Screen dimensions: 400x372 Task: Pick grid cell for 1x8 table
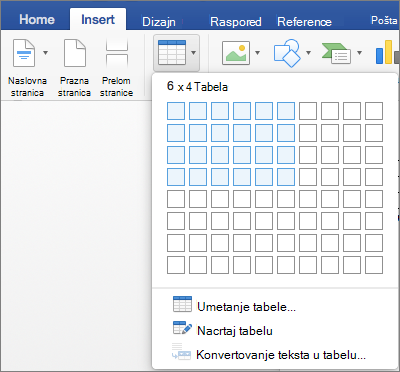[176, 265]
